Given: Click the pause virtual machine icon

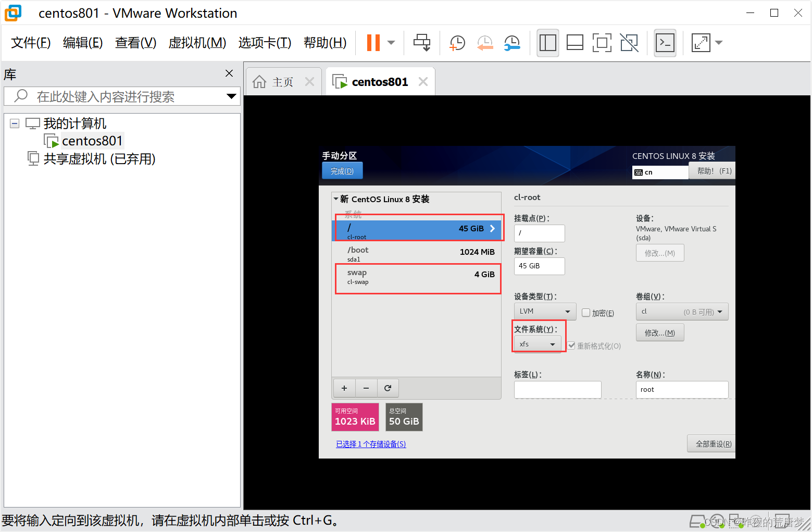Looking at the screenshot, I should pyautogui.click(x=373, y=43).
